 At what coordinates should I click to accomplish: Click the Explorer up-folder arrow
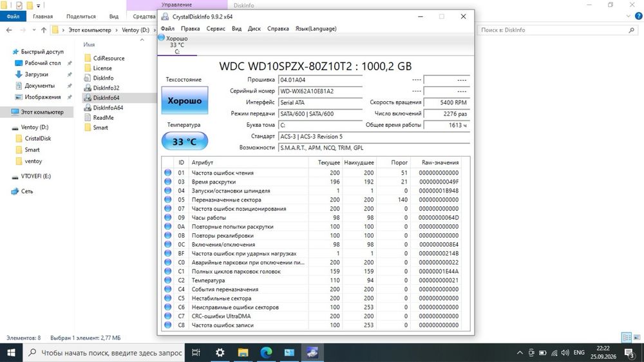tap(44, 30)
